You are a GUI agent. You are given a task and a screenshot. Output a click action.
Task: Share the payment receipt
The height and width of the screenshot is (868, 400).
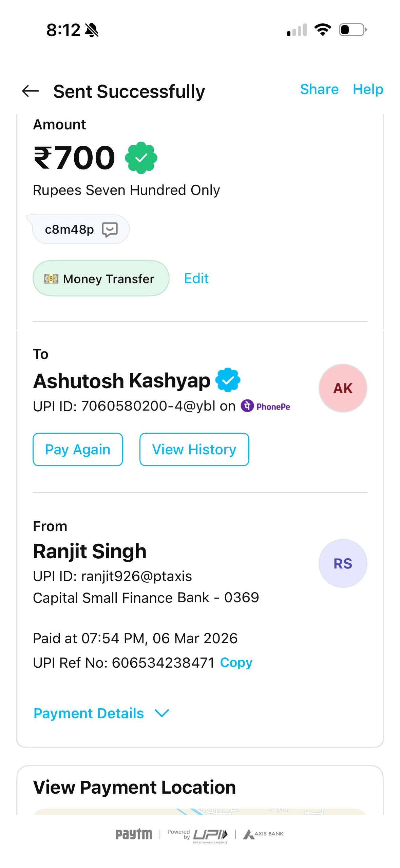319,89
